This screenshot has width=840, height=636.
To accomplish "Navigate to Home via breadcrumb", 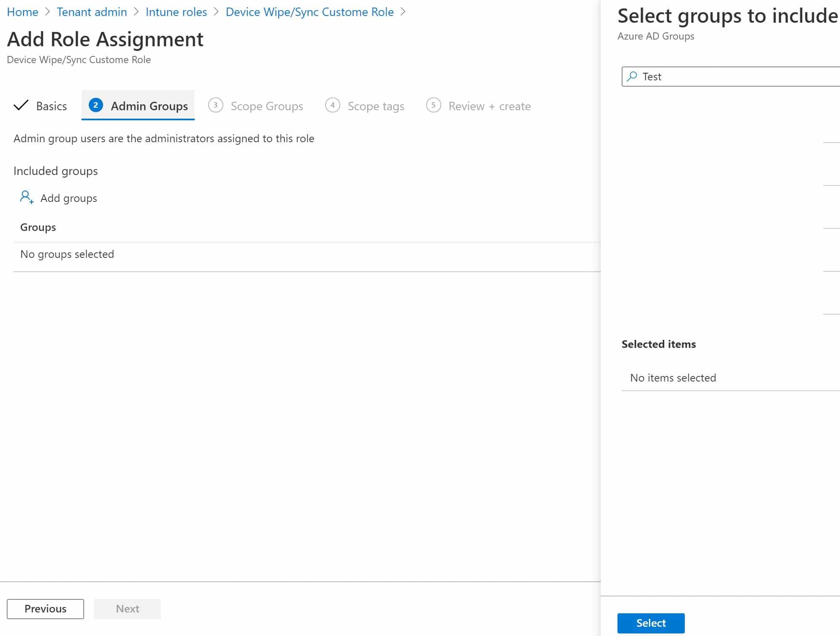I will pyautogui.click(x=22, y=12).
